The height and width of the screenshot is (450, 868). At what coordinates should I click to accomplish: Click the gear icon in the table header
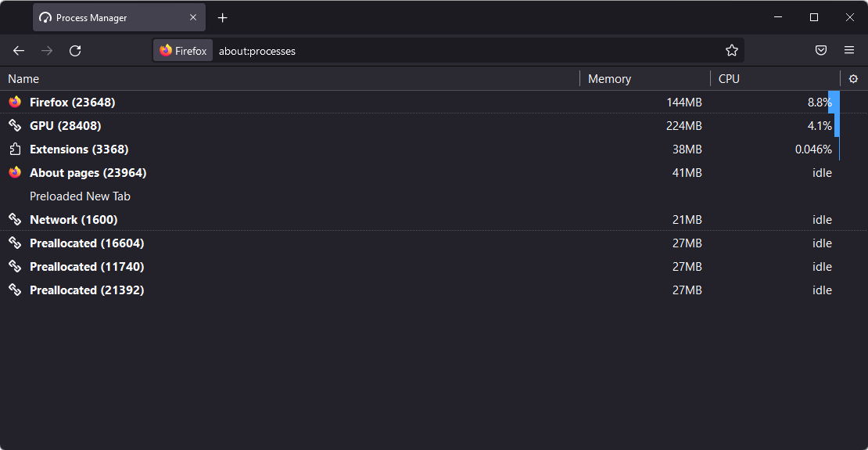[854, 79]
